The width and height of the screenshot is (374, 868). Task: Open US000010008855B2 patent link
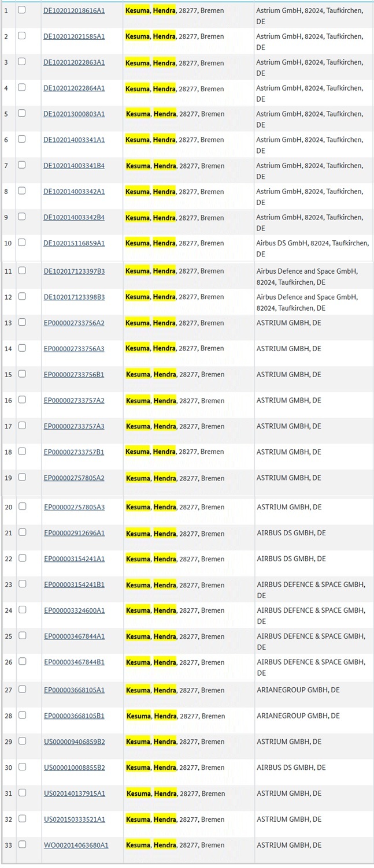(x=75, y=768)
